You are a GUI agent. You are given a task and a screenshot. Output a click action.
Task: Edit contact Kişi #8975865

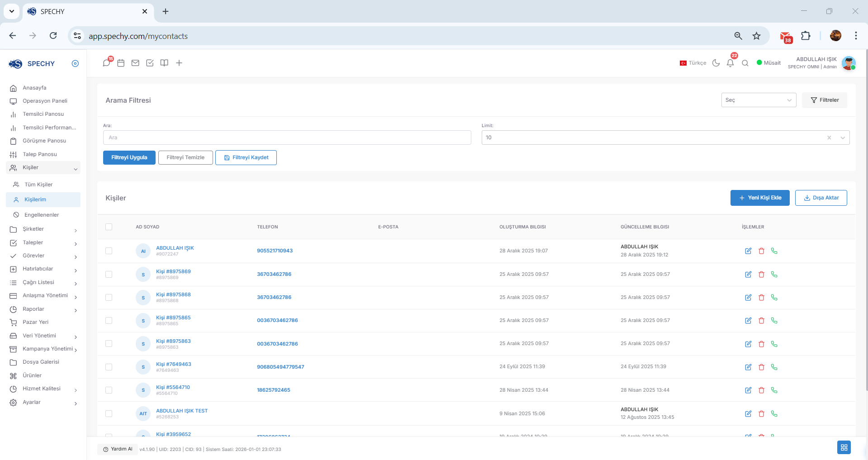coord(748,320)
